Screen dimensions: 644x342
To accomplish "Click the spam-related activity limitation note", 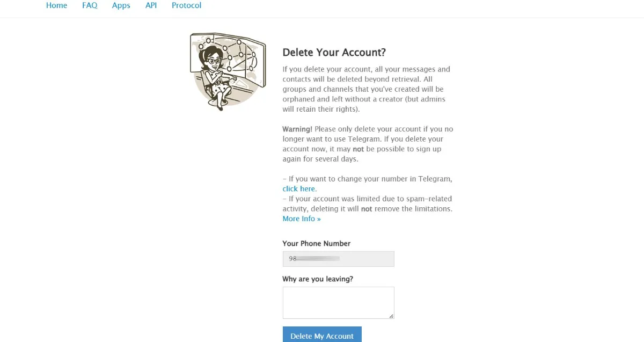I will coord(368,204).
